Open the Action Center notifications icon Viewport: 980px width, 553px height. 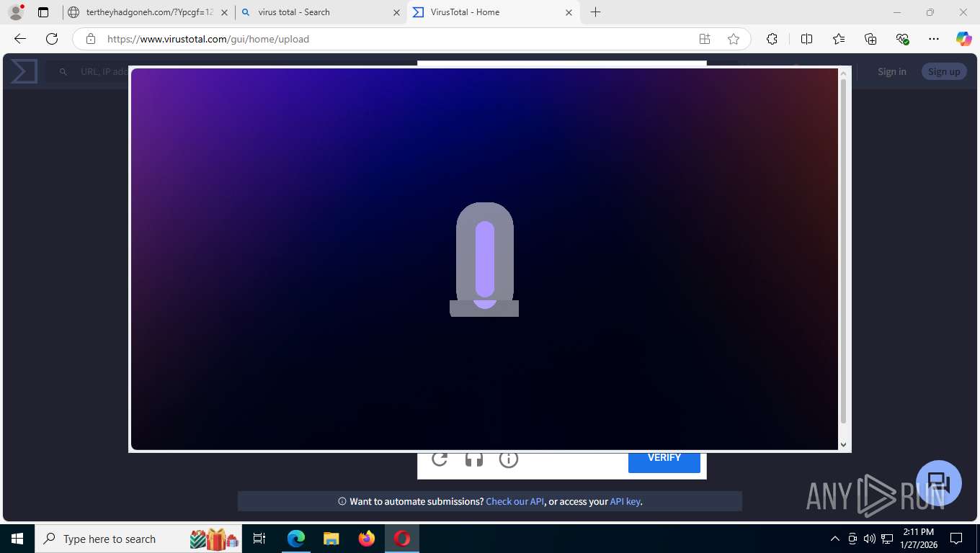pyautogui.click(x=956, y=539)
